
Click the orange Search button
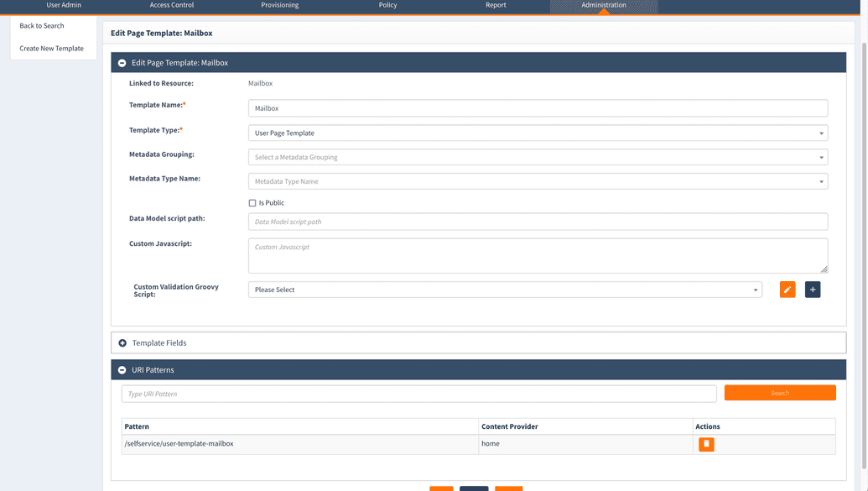[779, 393]
